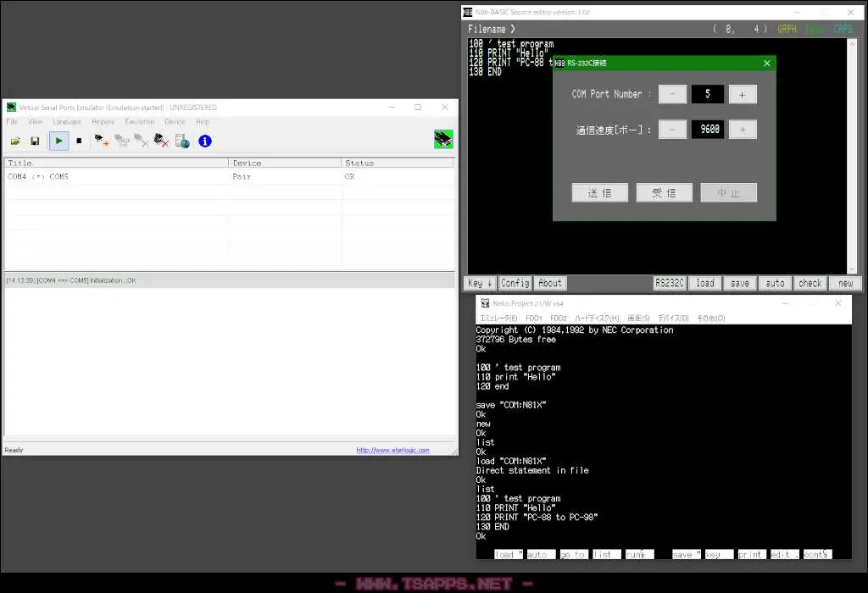Open About in N88-BASIC editor
Viewport: 868px width, 593px height.
tap(550, 283)
